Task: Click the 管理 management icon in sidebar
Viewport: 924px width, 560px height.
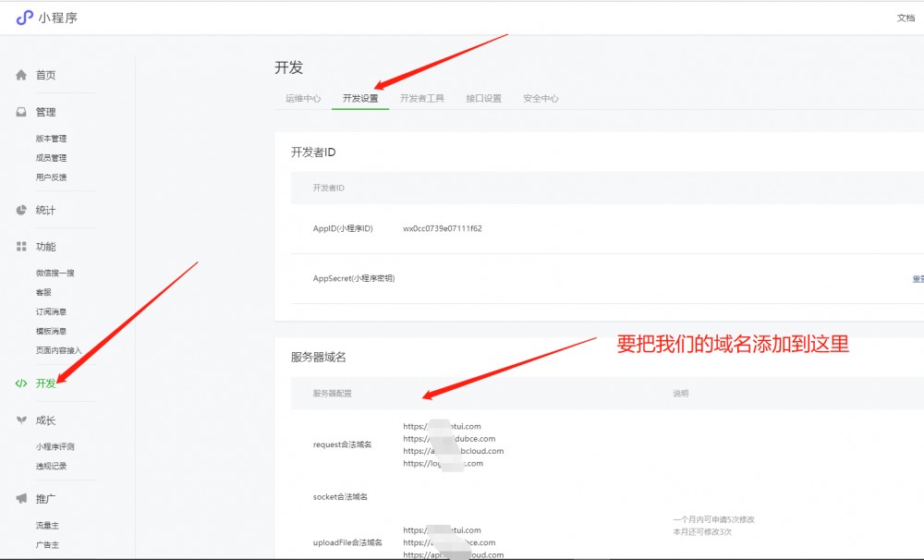Action: [x=19, y=111]
